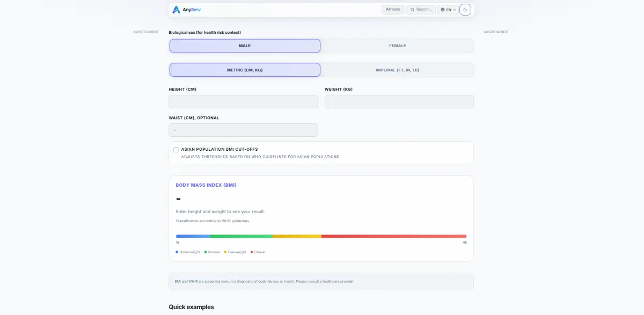Click the blue Underweight segment of BMI bar

[x=193, y=236]
